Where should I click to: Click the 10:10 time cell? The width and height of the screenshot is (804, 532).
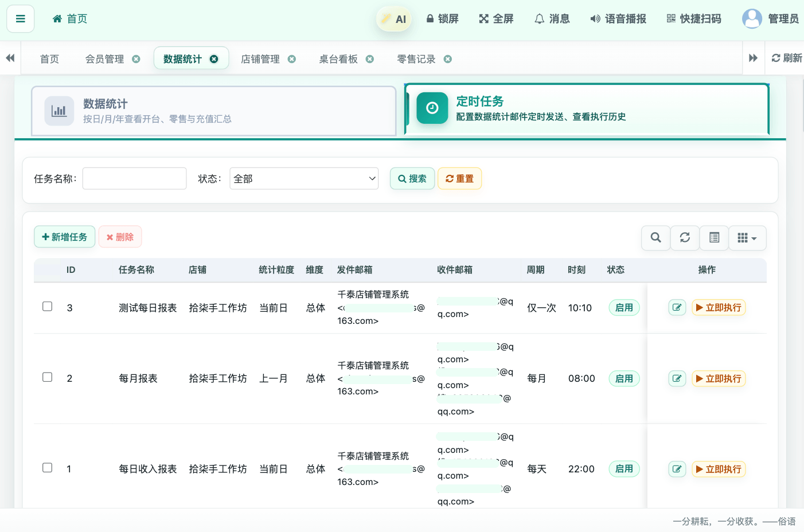coord(580,308)
